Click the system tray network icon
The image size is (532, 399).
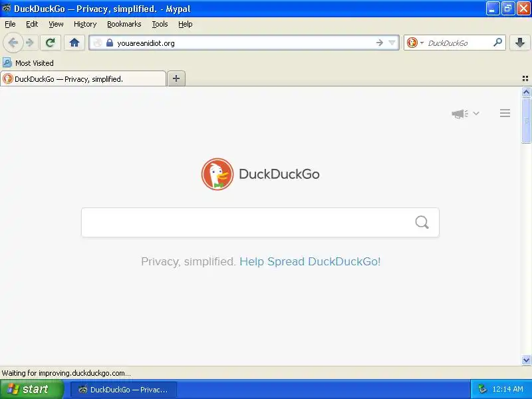click(x=482, y=389)
